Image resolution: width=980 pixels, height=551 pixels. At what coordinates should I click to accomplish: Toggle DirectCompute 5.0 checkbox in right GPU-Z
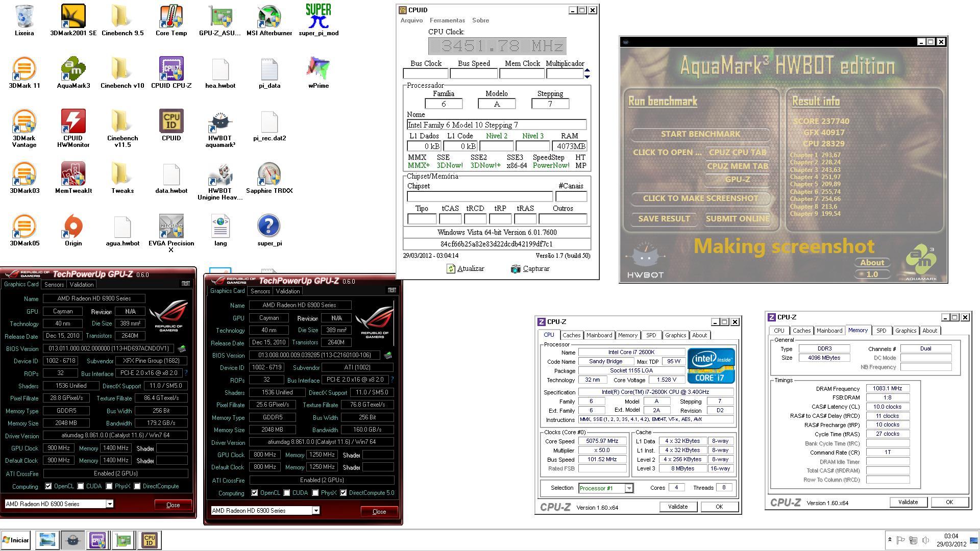[x=344, y=493]
